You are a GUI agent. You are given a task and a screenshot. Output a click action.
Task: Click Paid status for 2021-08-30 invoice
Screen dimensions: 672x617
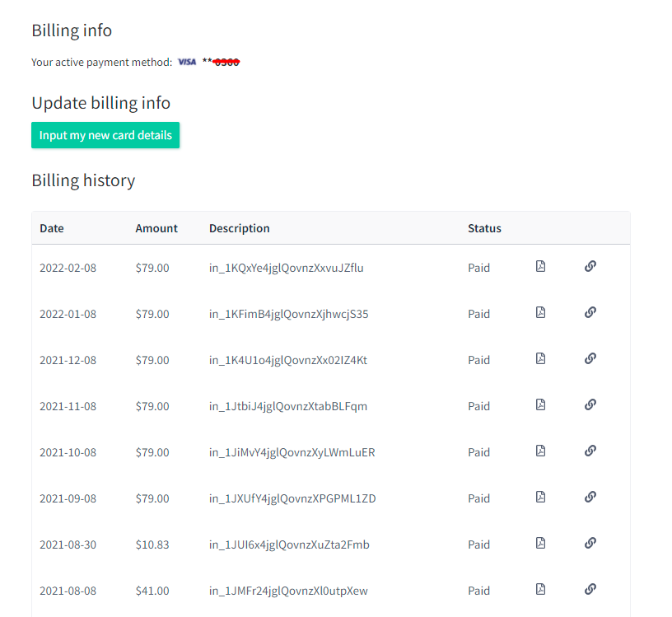(478, 545)
